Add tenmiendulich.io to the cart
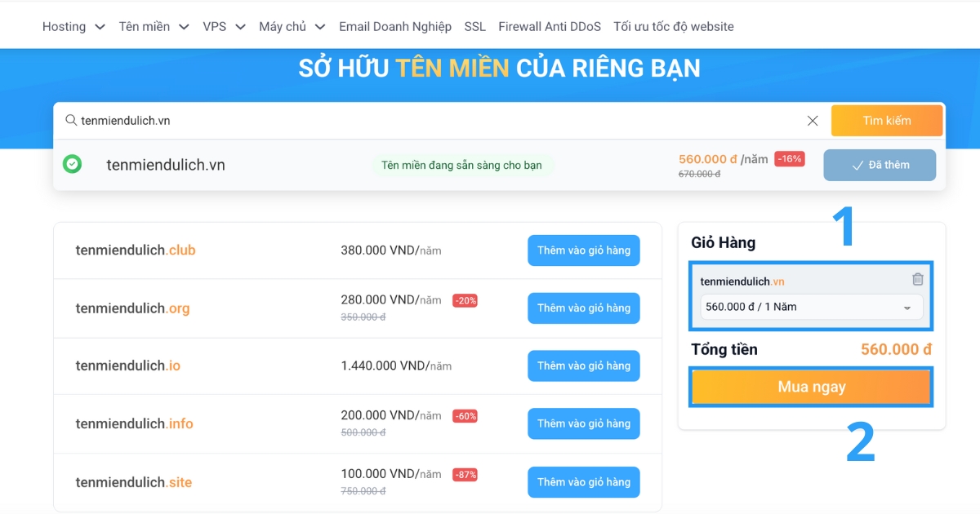 point(583,366)
